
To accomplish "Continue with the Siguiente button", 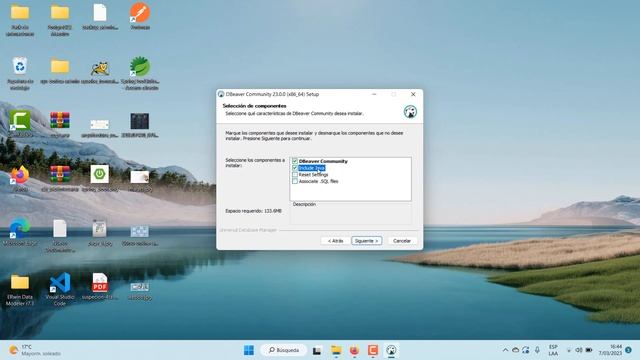I will point(367,241).
